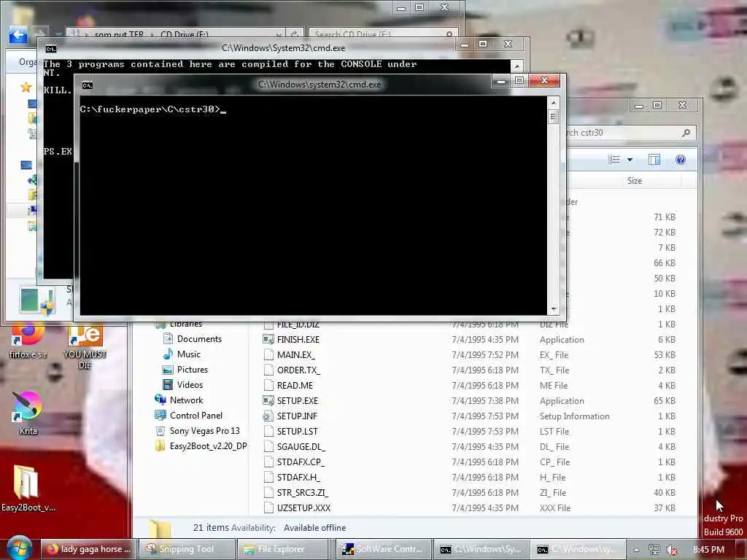Screen dimensions: 747x560
Task: Toggle the preview pane icon
Action: (654, 160)
